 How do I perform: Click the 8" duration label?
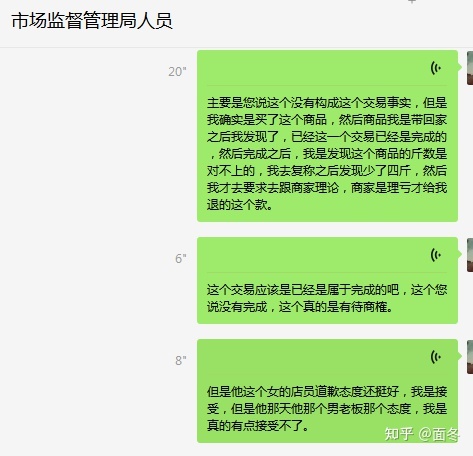click(x=181, y=361)
